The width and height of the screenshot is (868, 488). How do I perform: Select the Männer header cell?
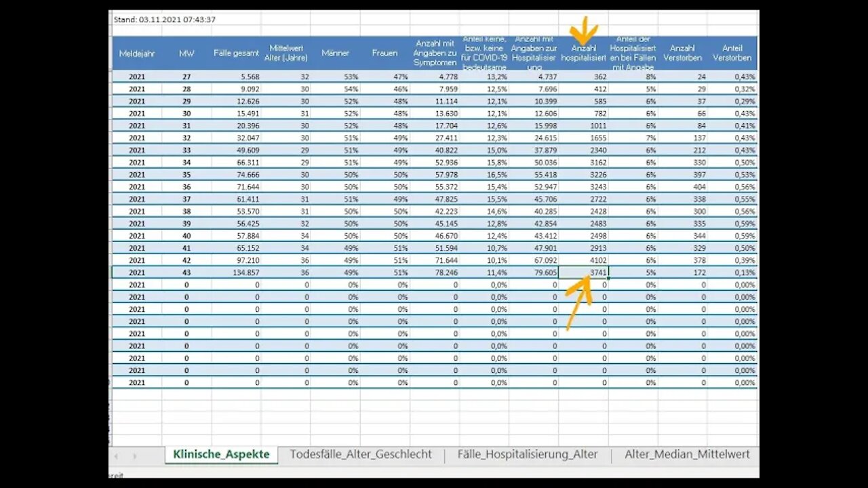[x=335, y=53]
